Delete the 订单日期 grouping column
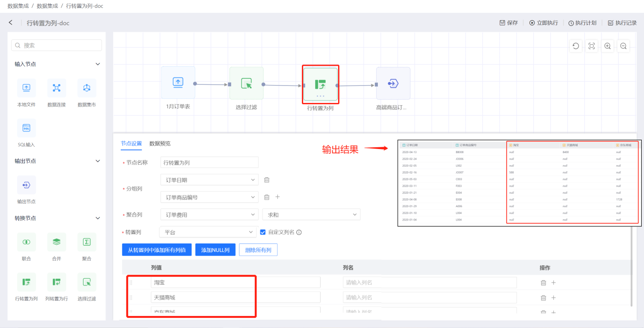644x328 pixels. (267, 180)
